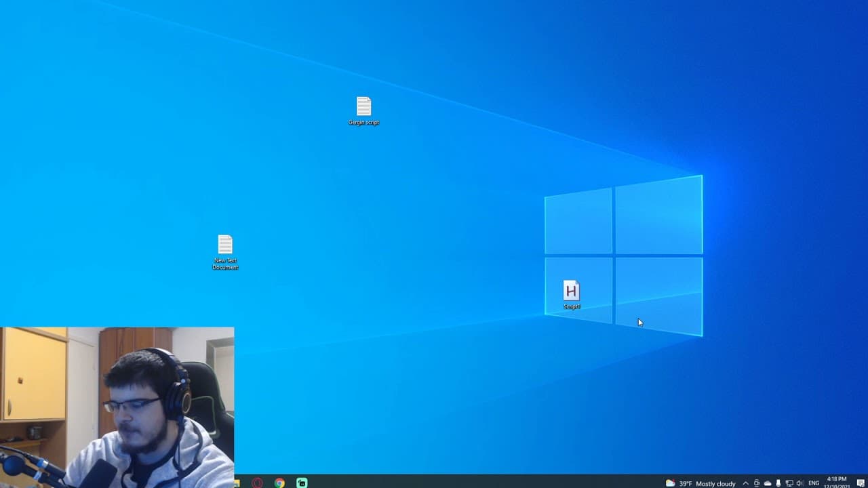
Task: Open the volume speaker tray icon
Action: click(x=800, y=483)
